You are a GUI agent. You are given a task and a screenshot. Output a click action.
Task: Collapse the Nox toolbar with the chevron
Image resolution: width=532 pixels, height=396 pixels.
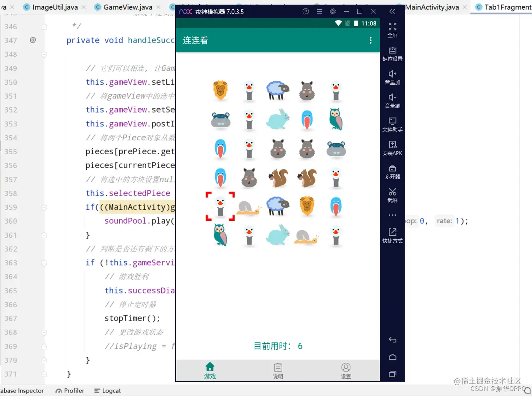click(392, 11)
